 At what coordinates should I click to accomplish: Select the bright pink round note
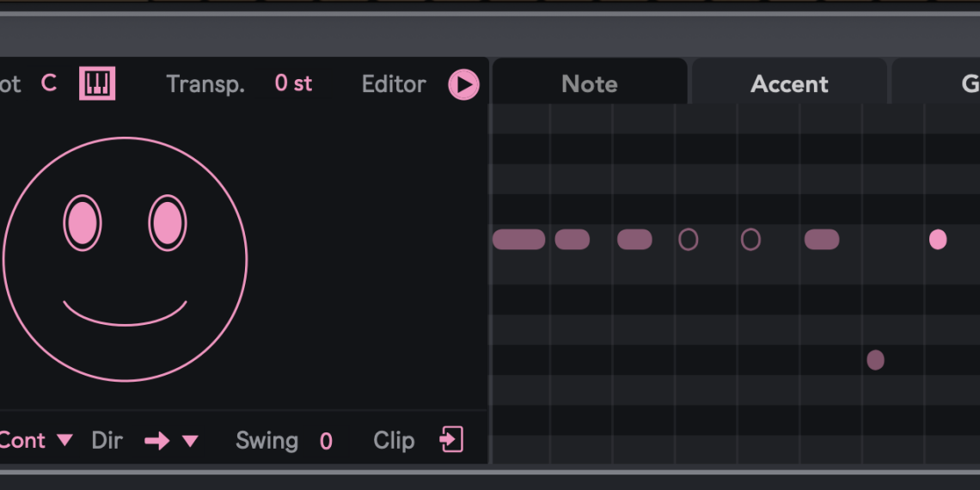[x=938, y=240]
